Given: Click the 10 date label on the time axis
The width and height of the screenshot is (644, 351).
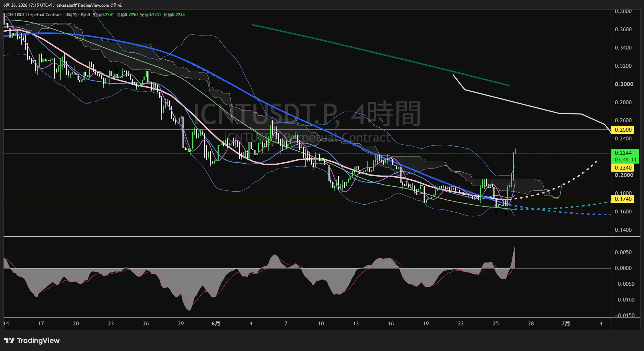Looking at the screenshot, I should click(x=321, y=324).
